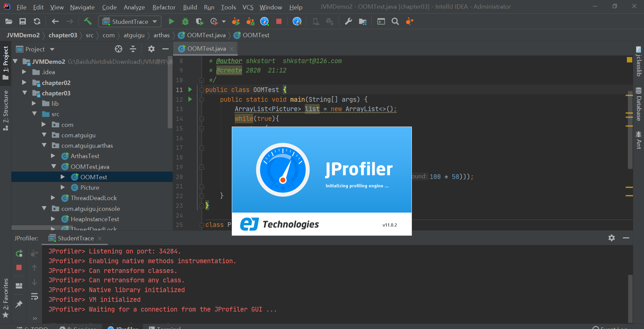This screenshot has height=329, width=644.
Task: Toggle Pin Tab in the JProfiler panel
Action: [x=19, y=304]
